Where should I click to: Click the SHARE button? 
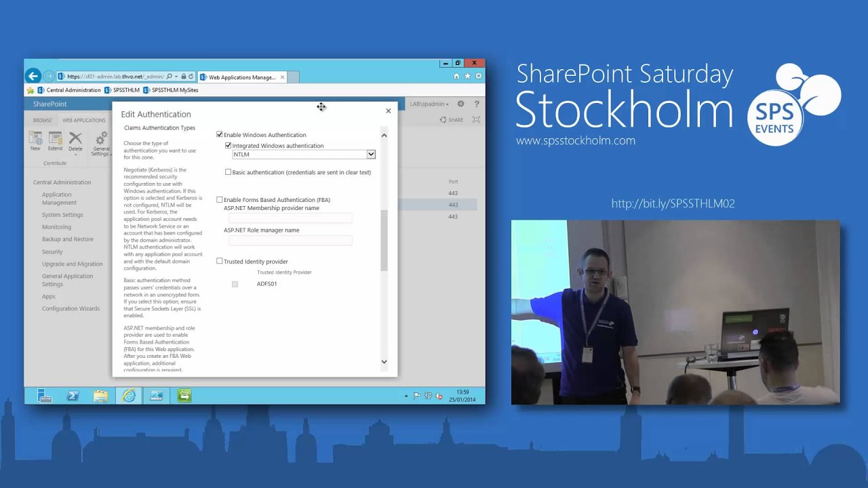[x=452, y=120]
